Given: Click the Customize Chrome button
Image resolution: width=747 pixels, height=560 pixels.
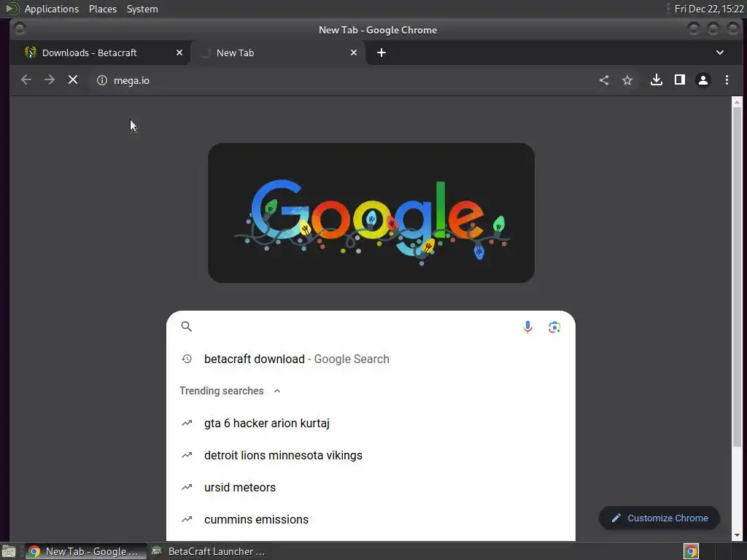Looking at the screenshot, I should (x=659, y=518).
